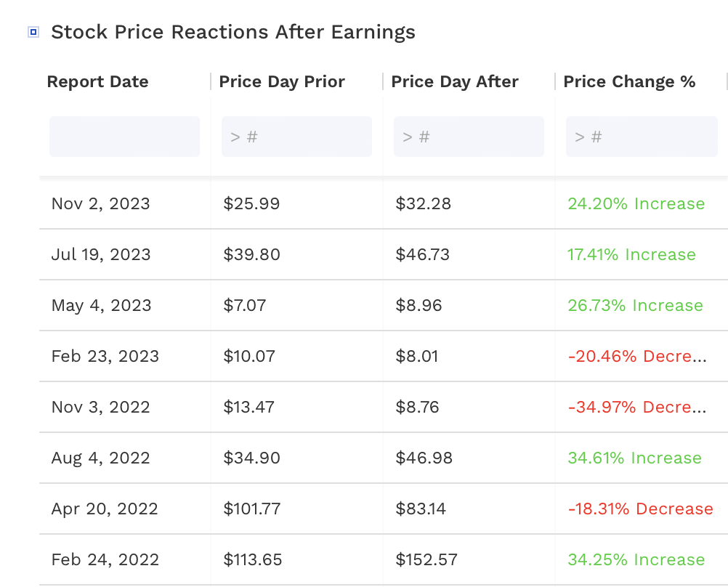This screenshot has height=587, width=728.
Task: Click the Price Change % numeric filter box
Action: coord(641,136)
